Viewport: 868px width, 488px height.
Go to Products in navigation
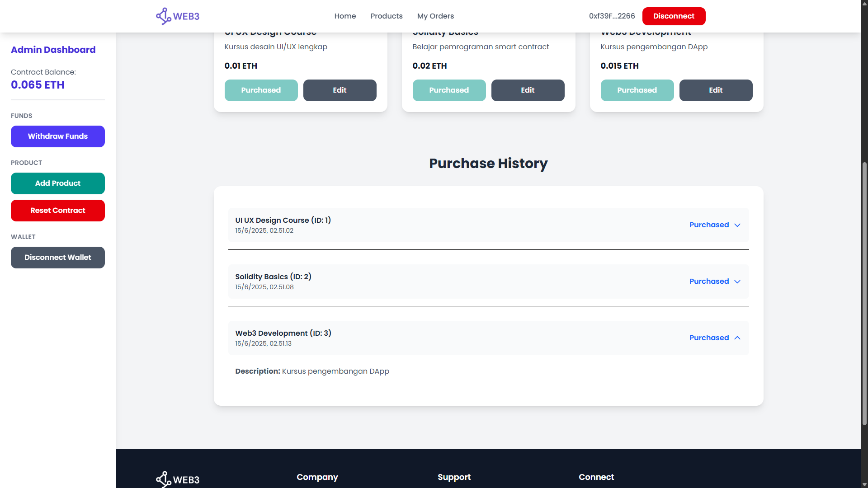coord(386,16)
